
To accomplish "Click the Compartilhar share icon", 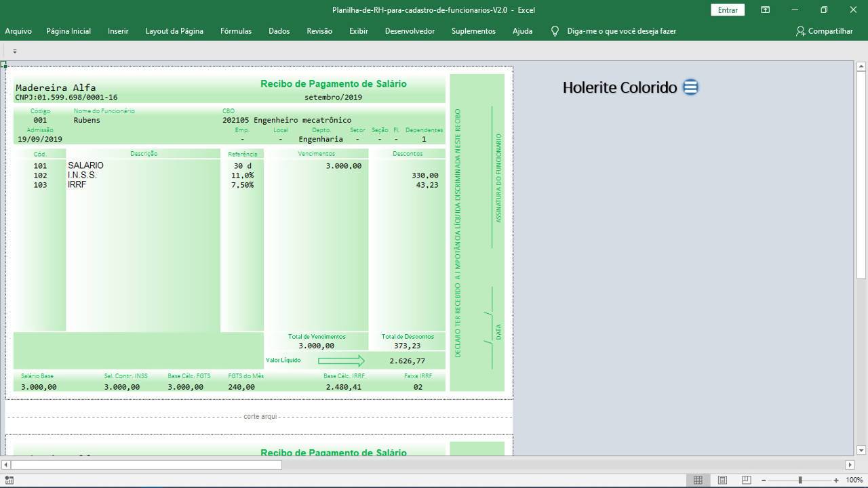I will [801, 31].
